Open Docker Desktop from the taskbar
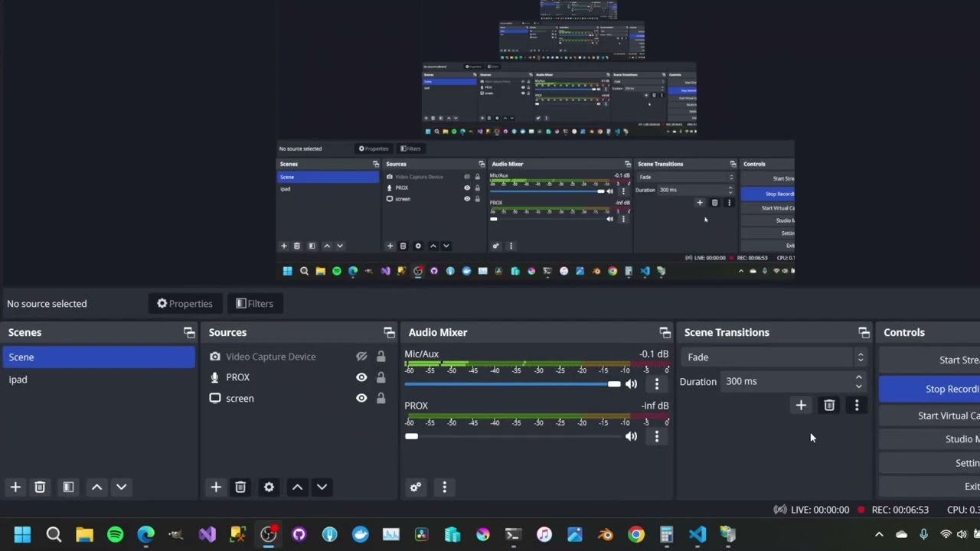Screen dimensions: 980x551 (x=360, y=534)
